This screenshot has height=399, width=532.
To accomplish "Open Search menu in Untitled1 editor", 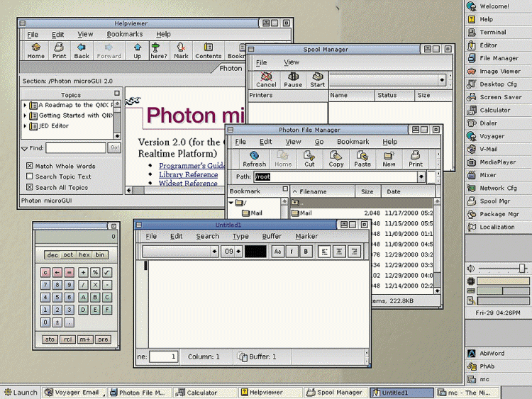I will click(x=208, y=236).
